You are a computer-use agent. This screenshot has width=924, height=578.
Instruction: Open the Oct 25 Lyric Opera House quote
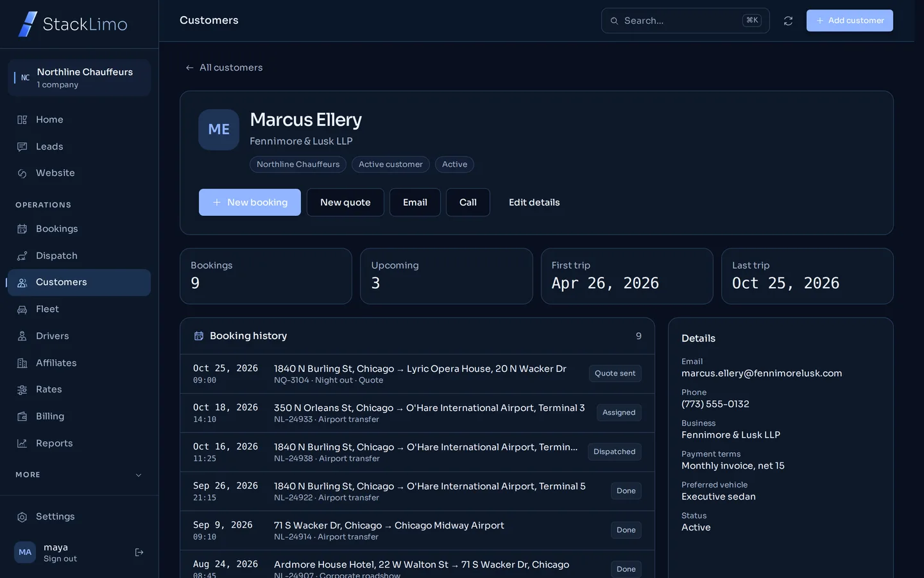coord(417,374)
